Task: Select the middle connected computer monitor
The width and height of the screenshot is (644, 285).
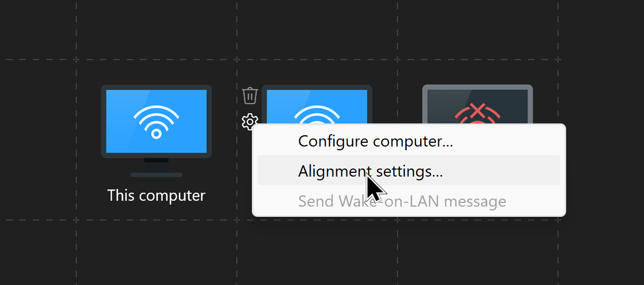Action: (317, 102)
